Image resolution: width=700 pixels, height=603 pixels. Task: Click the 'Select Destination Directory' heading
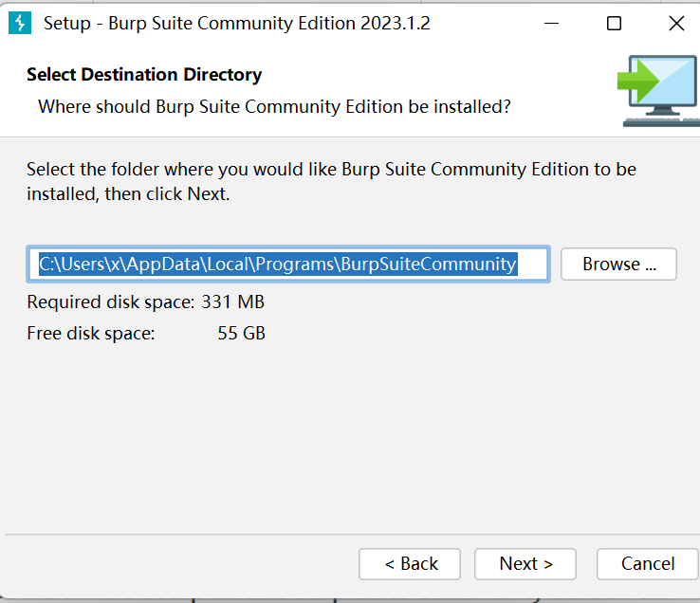(144, 75)
